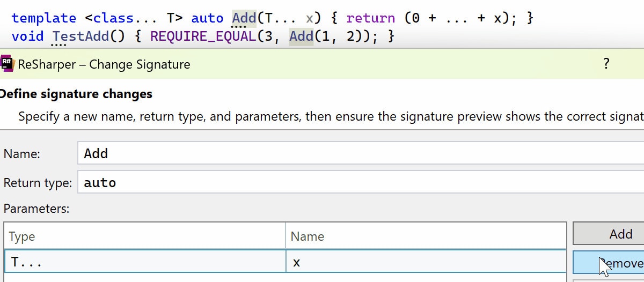Click the auto keyword in the code editor
644x282 pixels.
207,18
